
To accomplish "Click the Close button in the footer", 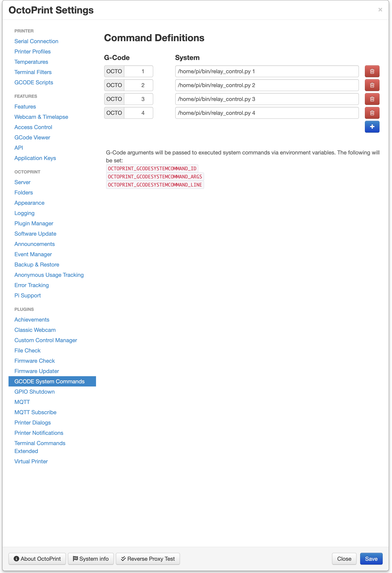I will pos(344,559).
